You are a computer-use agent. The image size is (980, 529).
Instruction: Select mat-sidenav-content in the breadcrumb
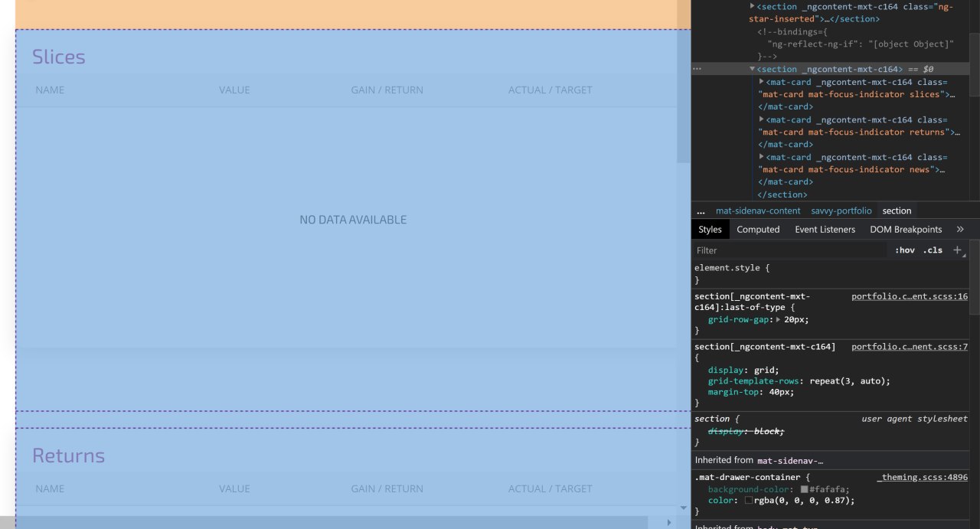[758, 211]
